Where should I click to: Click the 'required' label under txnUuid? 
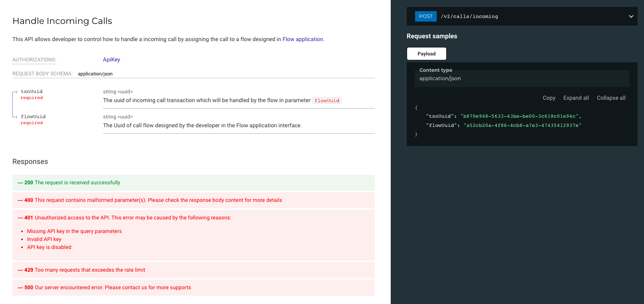tap(32, 98)
